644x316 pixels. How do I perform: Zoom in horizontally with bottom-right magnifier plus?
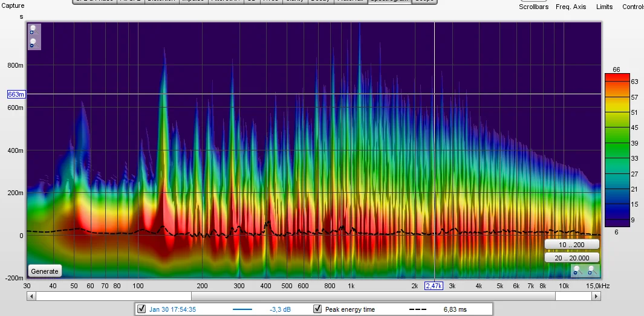point(592,270)
